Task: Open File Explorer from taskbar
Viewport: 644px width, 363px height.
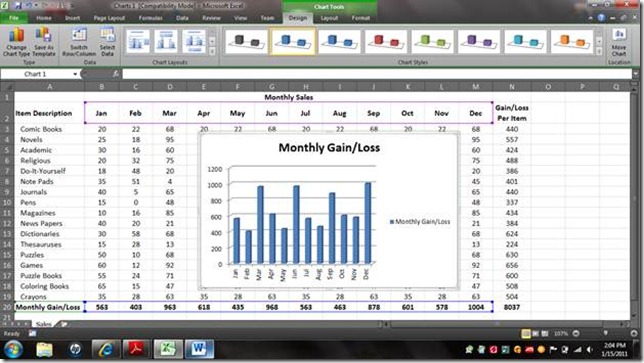Action: [44, 350]
